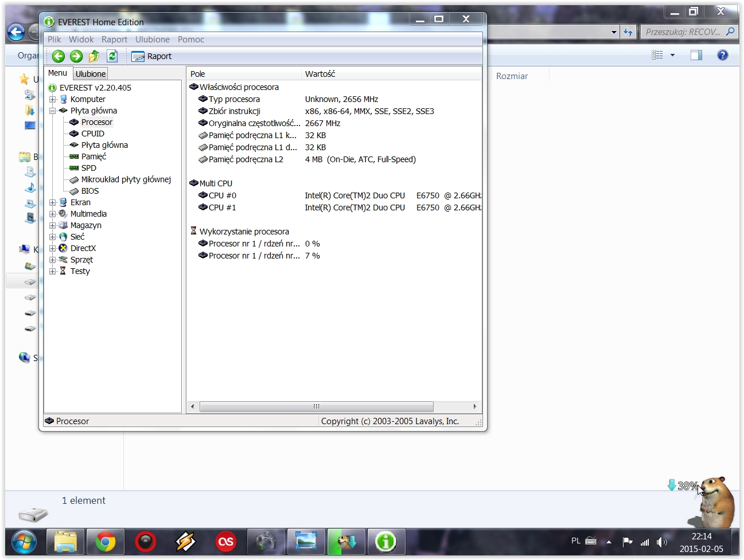Click the Magazyn storage icon

click(63, 225)
